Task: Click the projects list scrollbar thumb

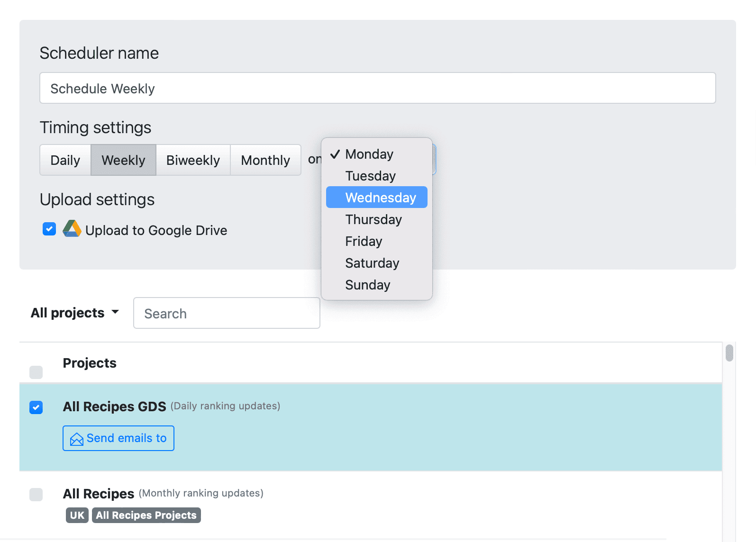Action: (729, 353)
